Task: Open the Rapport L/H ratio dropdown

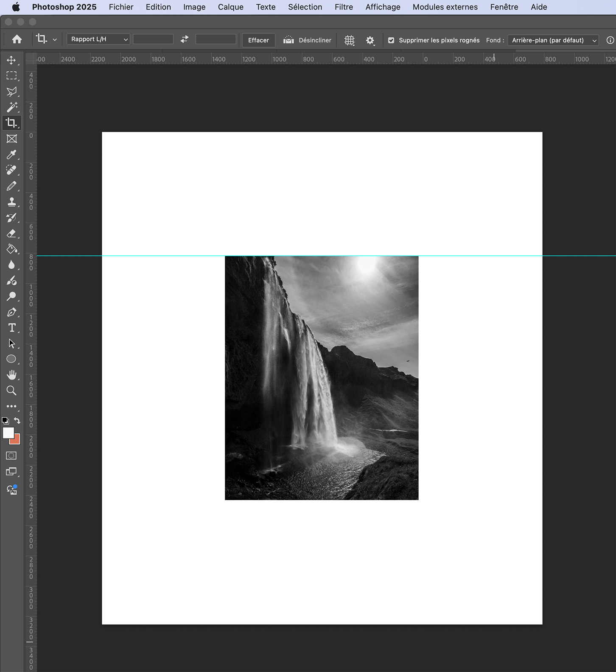Action: pyautogui.click(x=98, y=39)
